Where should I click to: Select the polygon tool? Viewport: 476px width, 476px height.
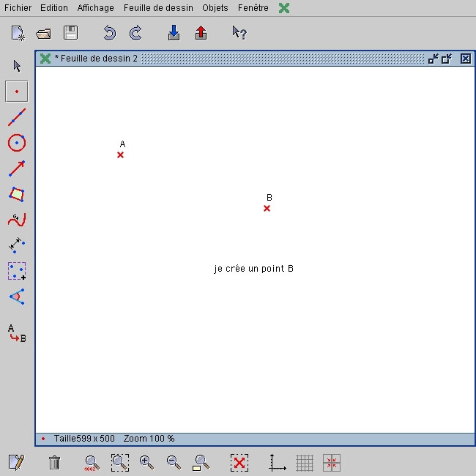pos(16,194)
